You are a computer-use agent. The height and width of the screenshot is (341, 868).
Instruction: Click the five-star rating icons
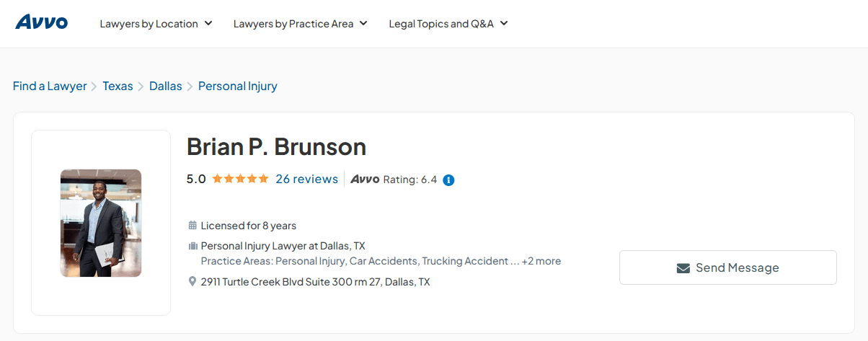(240, 179)
